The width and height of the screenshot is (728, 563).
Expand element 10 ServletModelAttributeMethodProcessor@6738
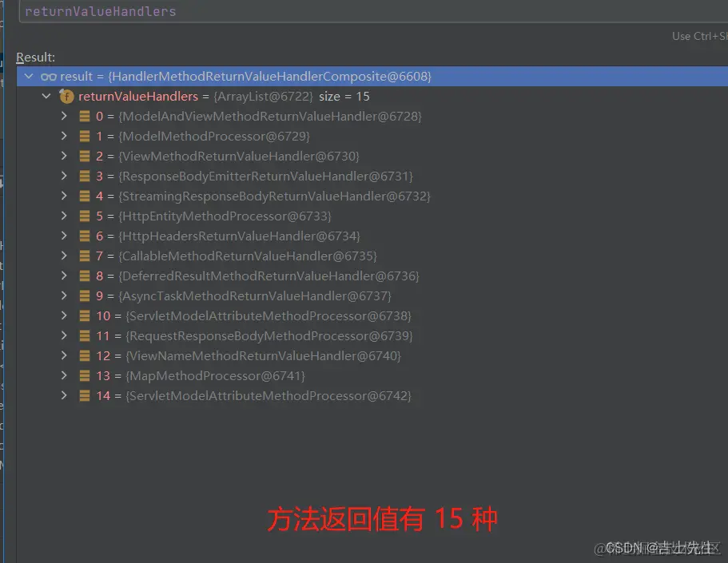point(64,315)
